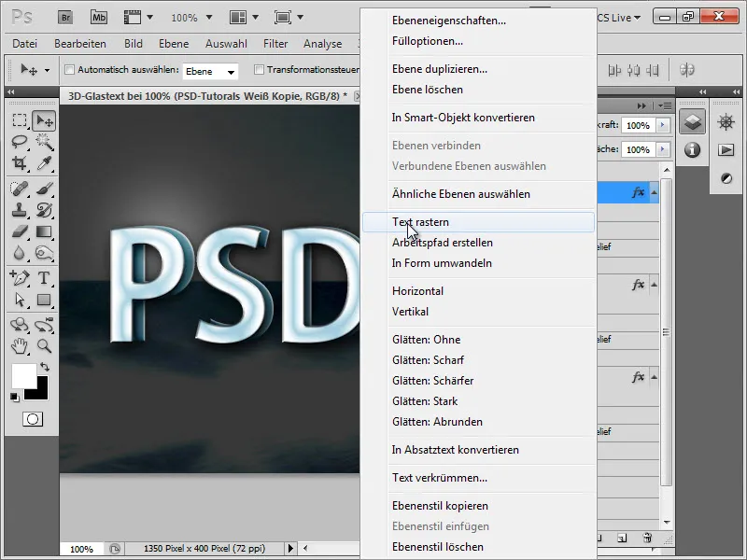Pick the Lasso tool
747x560 pixels.
coord(20,142)
